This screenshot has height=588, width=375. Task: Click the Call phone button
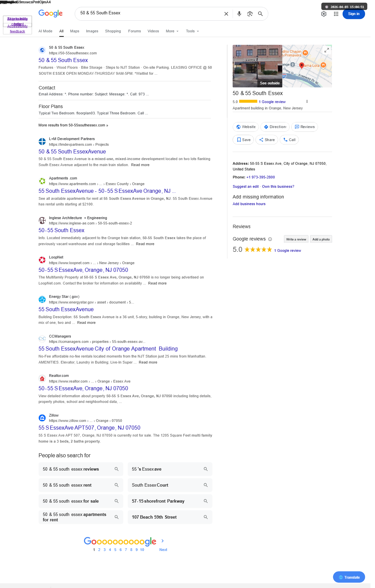pos(289,140)
